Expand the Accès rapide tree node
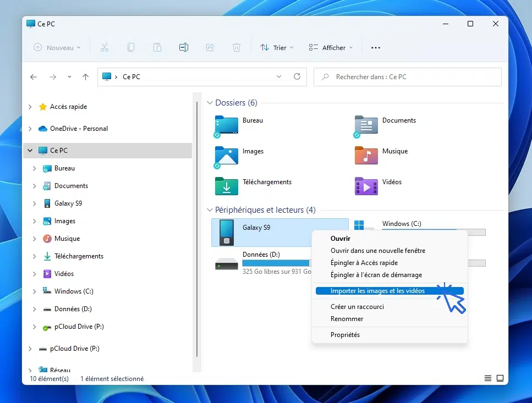Viewport: 532px width, 403px height. tap(30, 107)
